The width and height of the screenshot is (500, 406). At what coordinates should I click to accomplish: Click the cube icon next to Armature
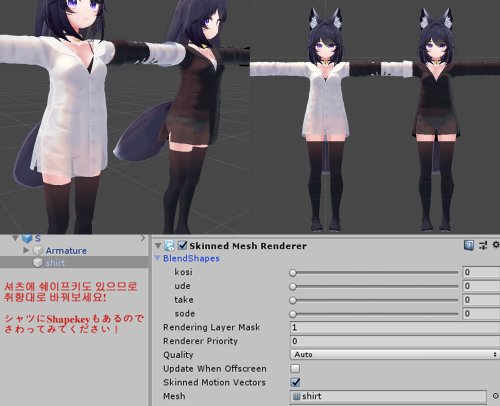point(38,250)
